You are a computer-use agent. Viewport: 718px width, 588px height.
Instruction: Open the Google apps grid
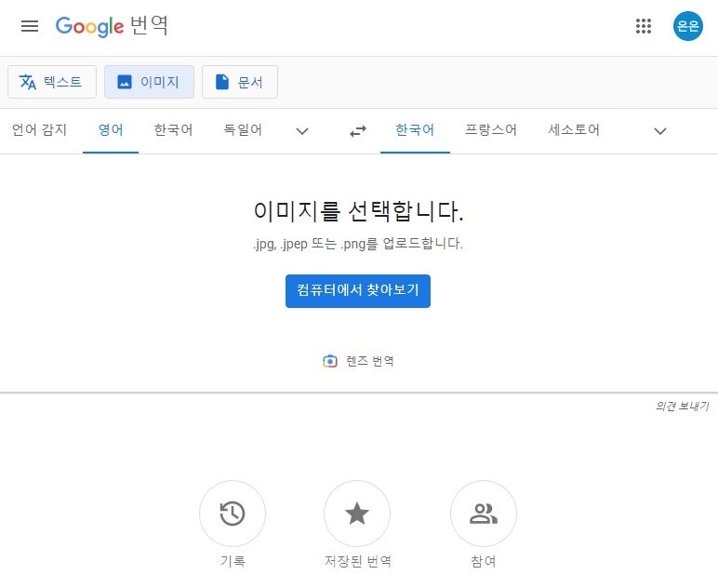click(644, 26)
